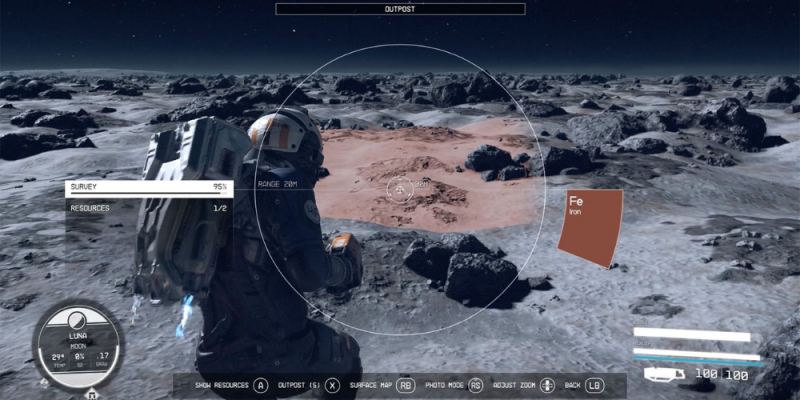
Task: Click the .17 GRAV reading
Action: (x=104, y=360)
